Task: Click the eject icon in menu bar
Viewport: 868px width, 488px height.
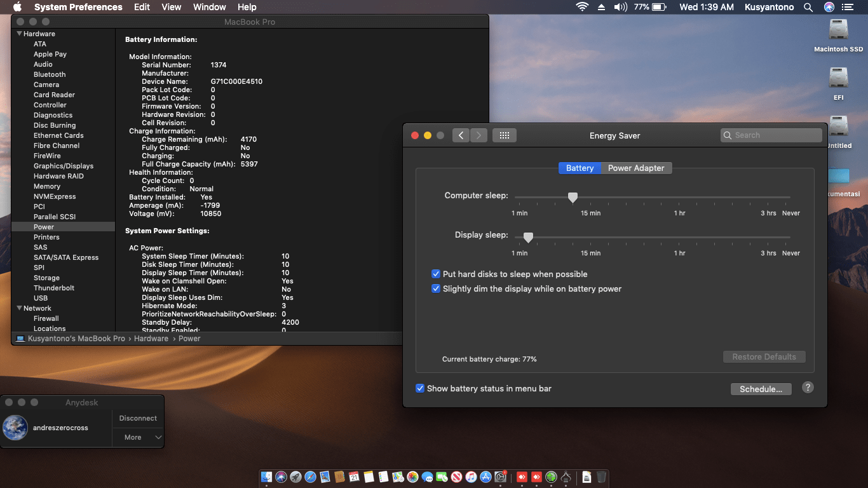Action: pos(601,7)
